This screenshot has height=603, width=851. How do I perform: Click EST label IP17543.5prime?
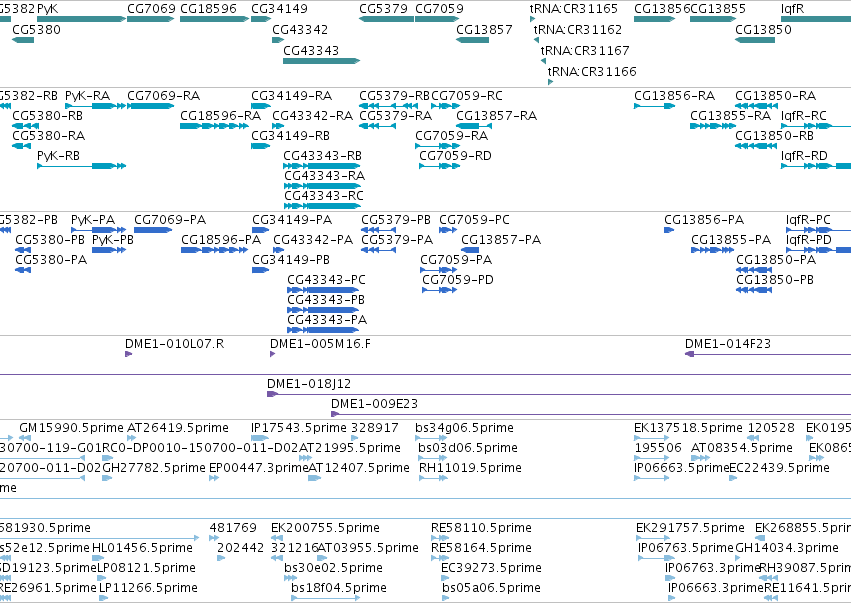coord(299,428)
